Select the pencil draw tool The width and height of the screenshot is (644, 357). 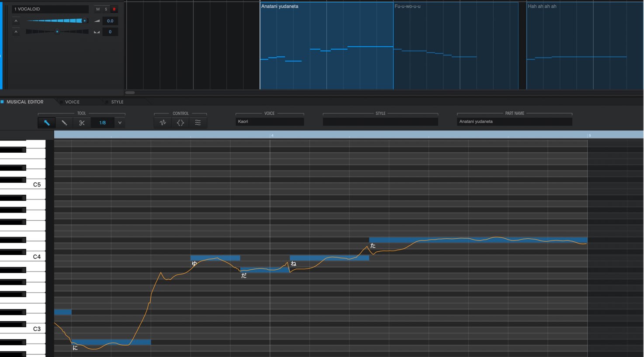[64, 123]
